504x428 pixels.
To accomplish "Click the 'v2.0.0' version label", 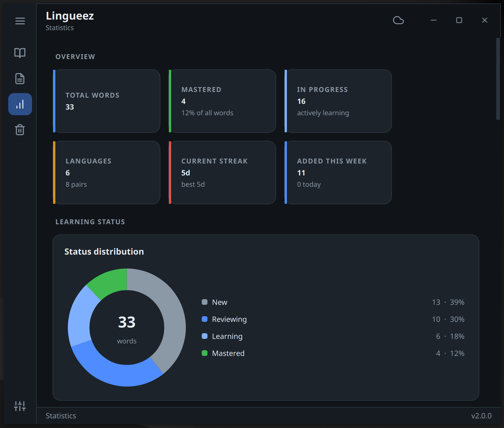I will tap(481, 416).
